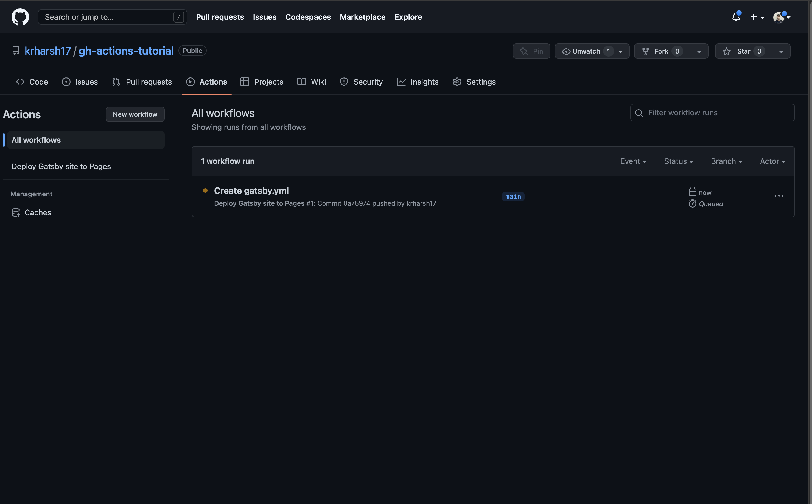Click the repository icon beside krharsh17
Screen dimensions: 812x504
(16, 51)
